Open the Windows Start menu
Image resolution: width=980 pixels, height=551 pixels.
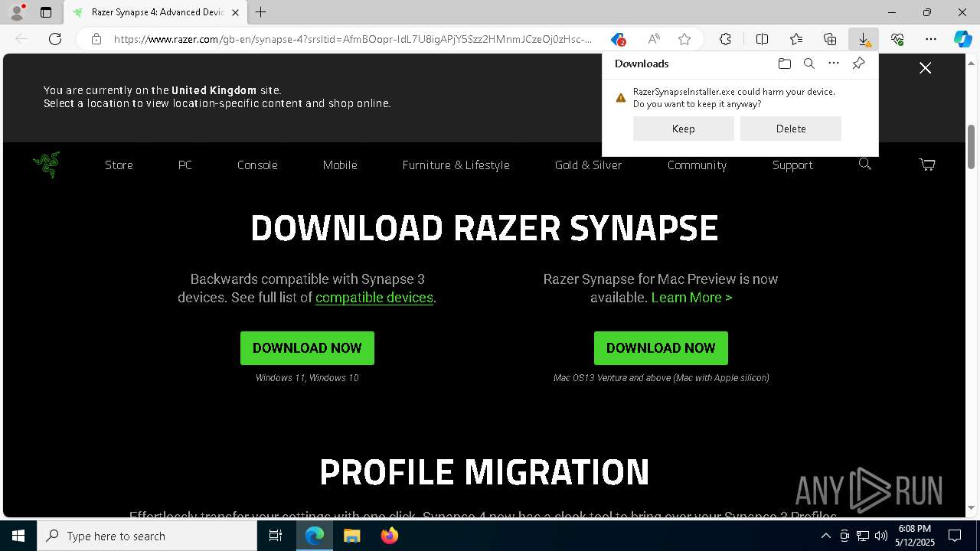pyautogui.click(x=18, y=536)
